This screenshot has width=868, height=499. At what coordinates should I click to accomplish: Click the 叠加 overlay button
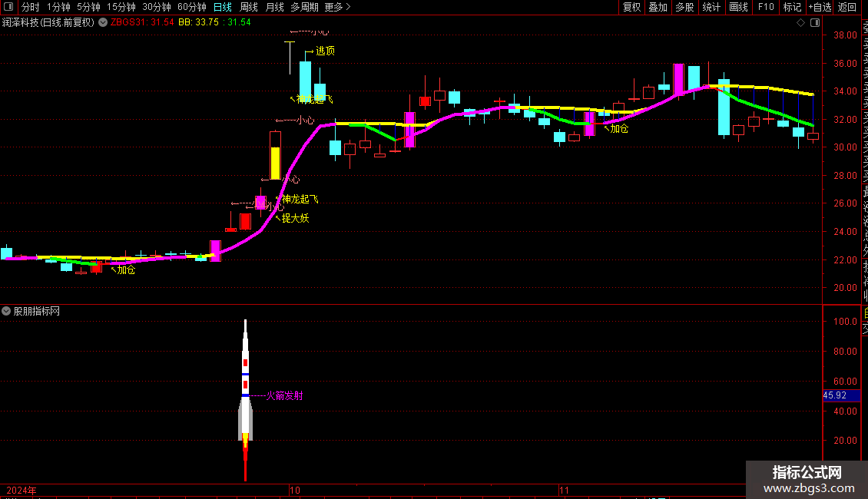click(x=658, y=7)
